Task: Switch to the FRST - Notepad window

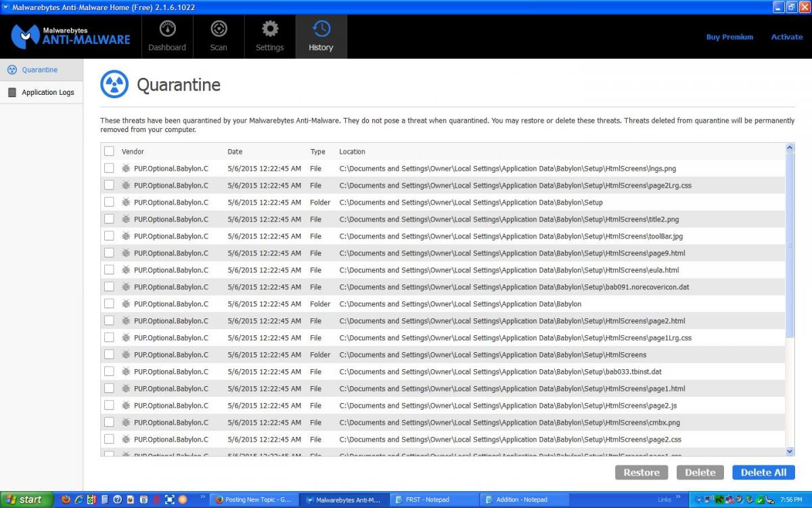Action: tap(434, 500)
